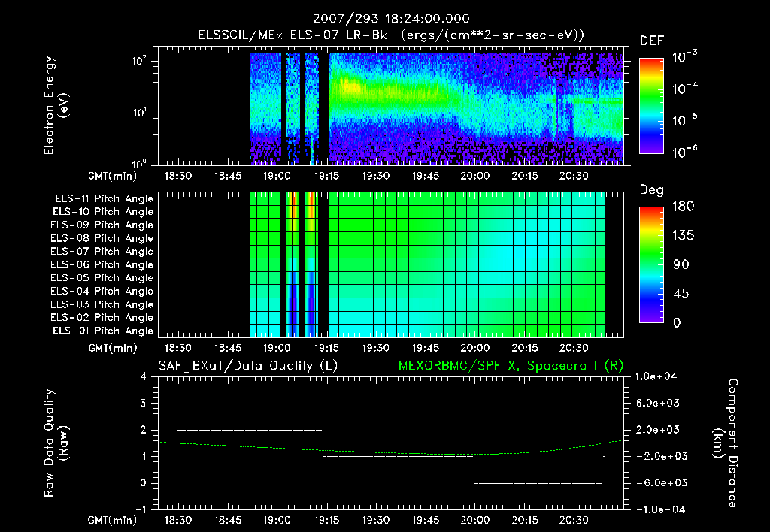Click the 10^-6 value on DEF scale

(685, 152)
